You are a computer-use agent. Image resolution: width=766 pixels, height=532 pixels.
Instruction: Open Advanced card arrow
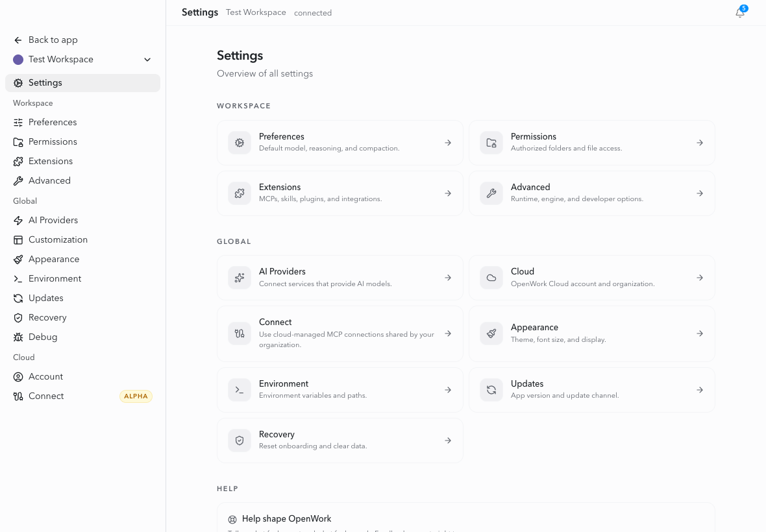pos(700,194)
